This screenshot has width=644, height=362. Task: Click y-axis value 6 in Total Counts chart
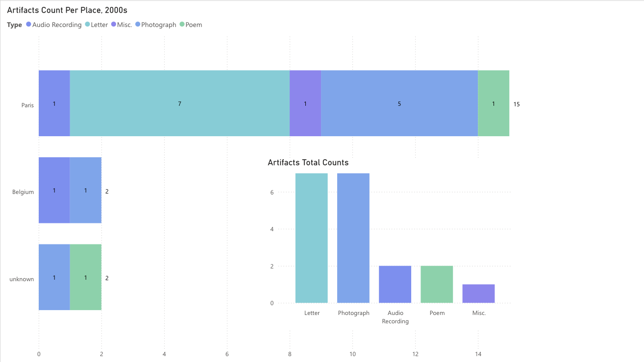coord(272,193)
